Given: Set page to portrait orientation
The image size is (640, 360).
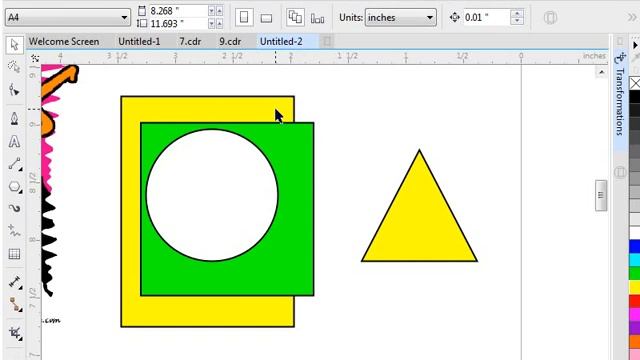Looking at the screenshot, I should (x=244, y=18).
